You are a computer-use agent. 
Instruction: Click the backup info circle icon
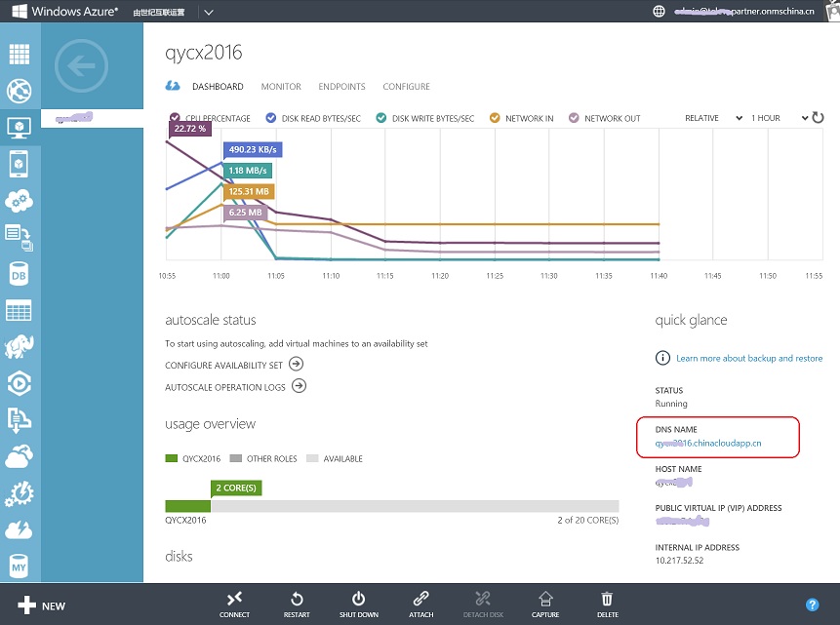tap(662, 358)
